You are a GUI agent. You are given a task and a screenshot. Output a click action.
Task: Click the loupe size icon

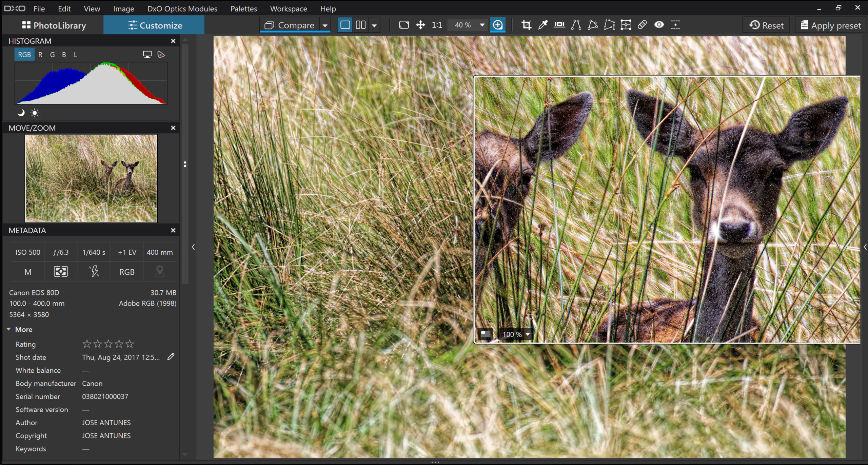click(x=485, y=334)
